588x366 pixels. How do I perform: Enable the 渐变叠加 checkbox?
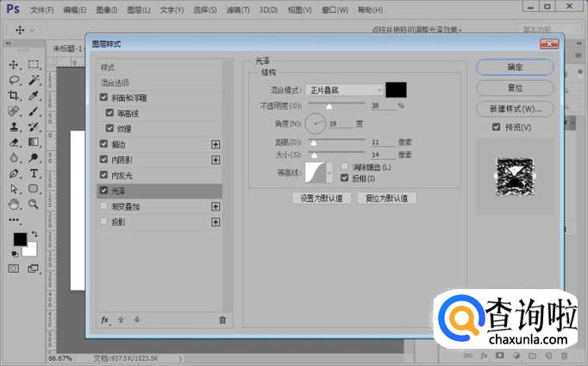[x=104, y=206]
